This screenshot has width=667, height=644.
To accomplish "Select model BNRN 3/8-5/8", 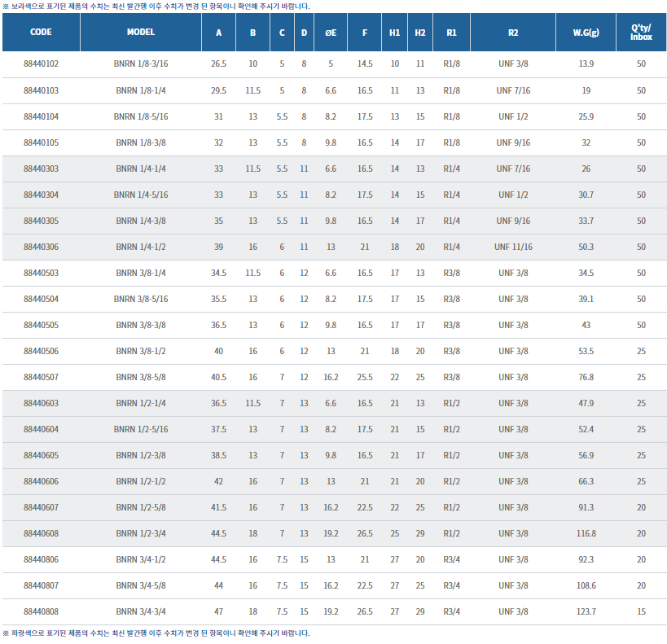I will (x=141, y=377).
